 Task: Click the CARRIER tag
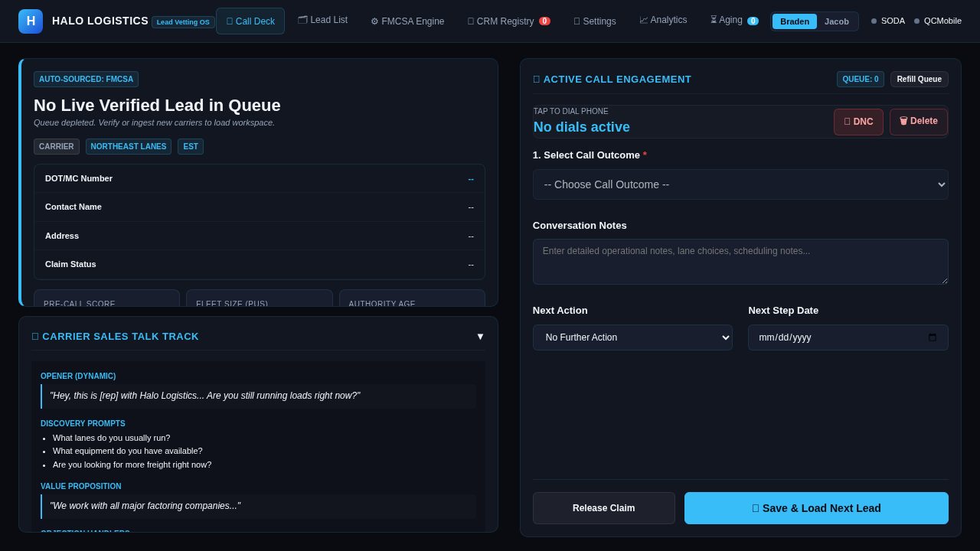(x=57, y=146)
